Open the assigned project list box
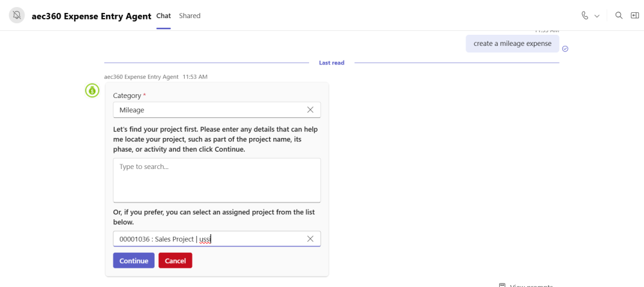Screen dimensions: 644x287 (217, 239)
